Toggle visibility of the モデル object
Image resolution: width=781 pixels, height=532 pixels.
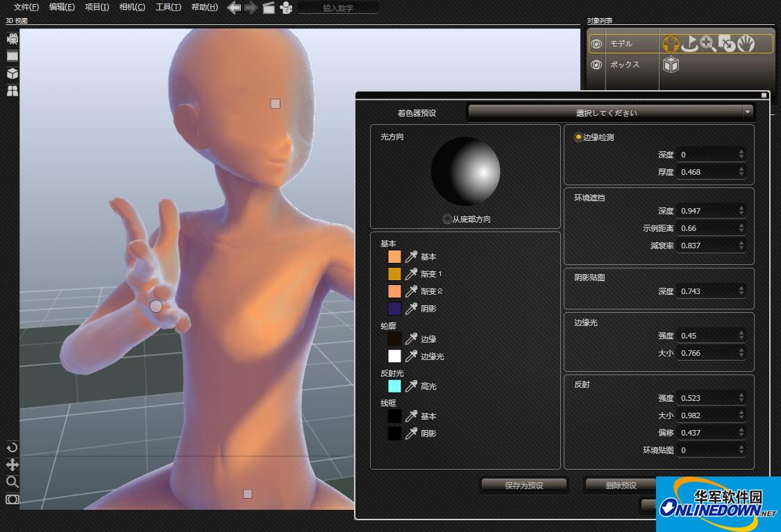596,44
